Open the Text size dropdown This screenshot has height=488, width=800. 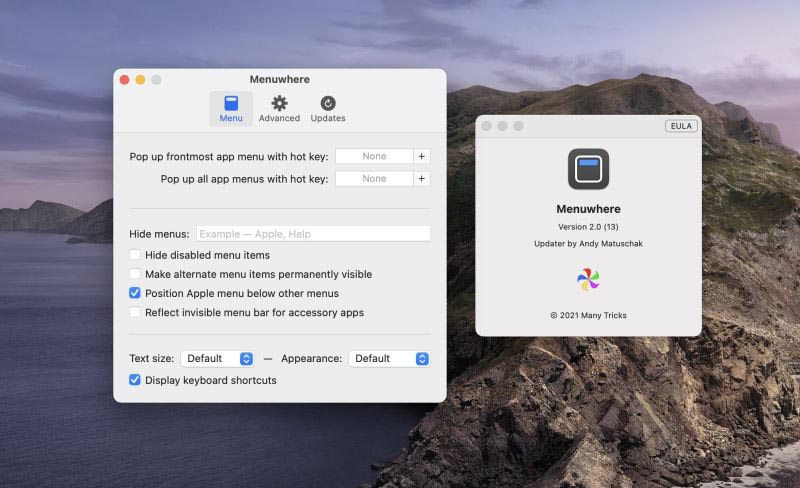click(217, 358)
